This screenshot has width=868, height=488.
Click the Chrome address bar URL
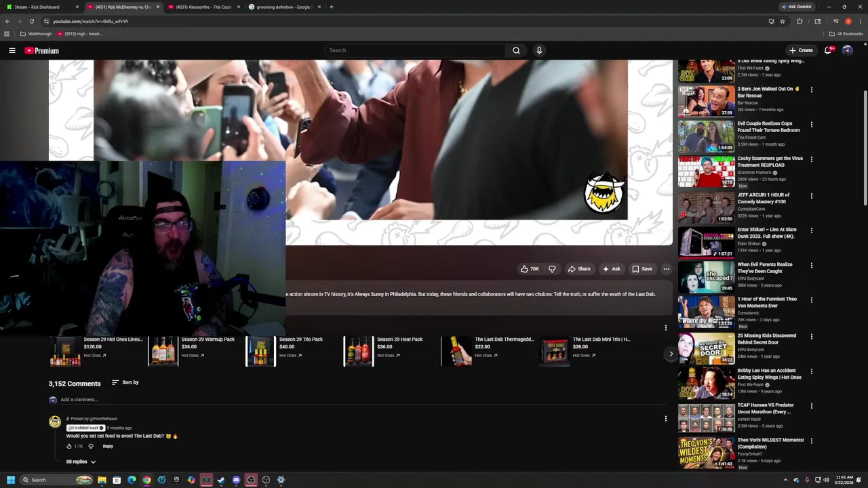(91, 21)
